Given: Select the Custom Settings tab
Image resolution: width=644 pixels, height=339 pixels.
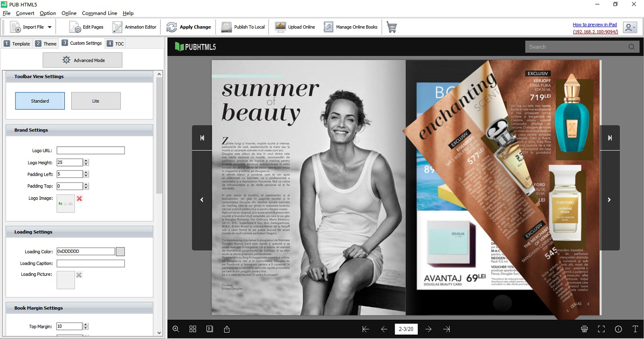Looking at the screenshot, I should tap(82, 43).
